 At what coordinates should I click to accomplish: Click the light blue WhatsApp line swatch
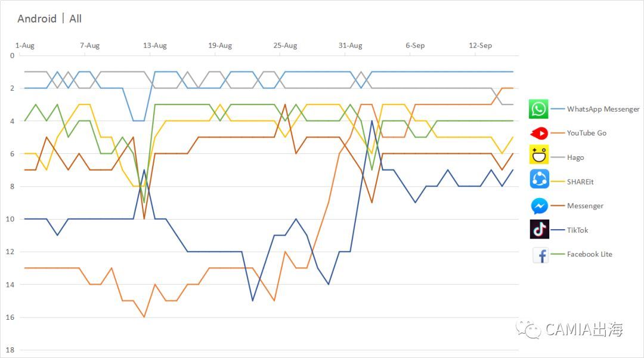[x=558, y=109]
